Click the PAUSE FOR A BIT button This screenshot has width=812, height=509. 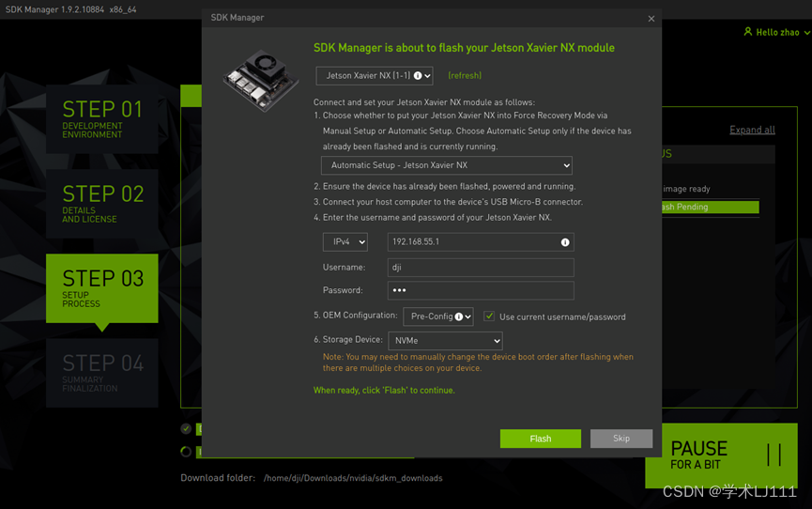point(721,455)
